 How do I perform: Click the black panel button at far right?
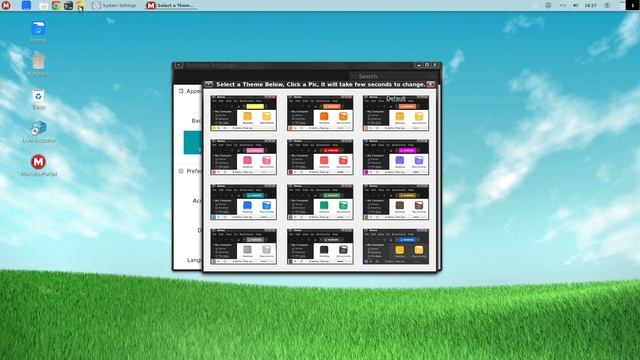633,5
